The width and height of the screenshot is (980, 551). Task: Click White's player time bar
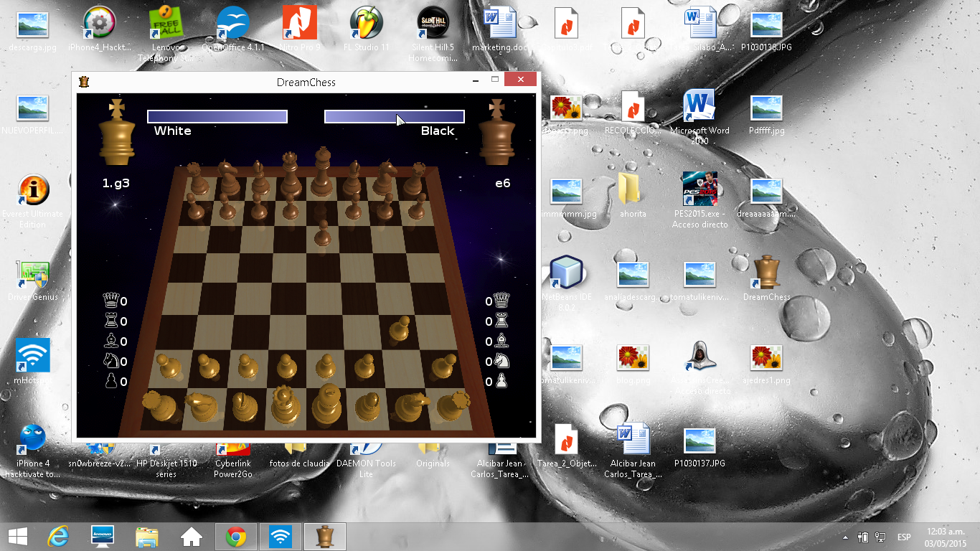217,116
